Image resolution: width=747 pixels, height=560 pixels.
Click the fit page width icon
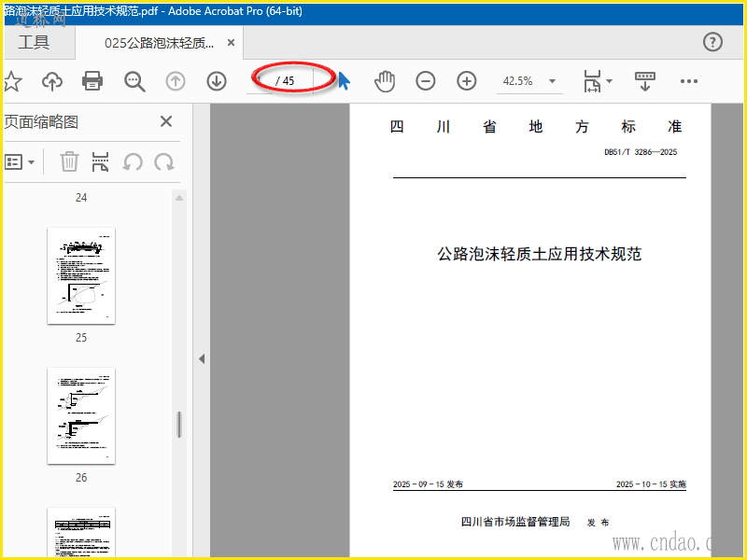(592, 81)
